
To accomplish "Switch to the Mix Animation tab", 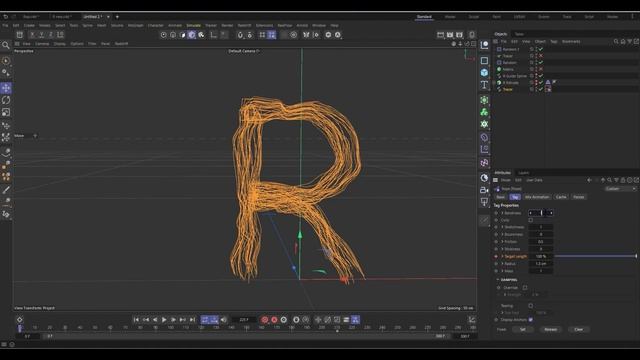I will 537,197.
